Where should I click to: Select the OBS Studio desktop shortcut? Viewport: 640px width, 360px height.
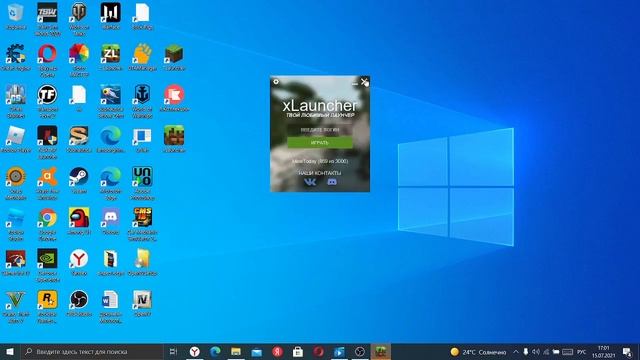coord(79,303)
